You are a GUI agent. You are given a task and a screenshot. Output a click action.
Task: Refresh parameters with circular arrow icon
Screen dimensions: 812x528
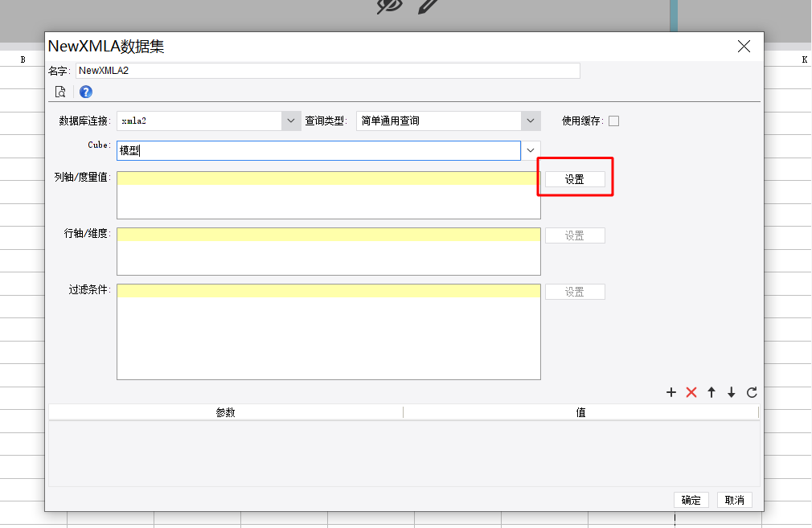752,392
